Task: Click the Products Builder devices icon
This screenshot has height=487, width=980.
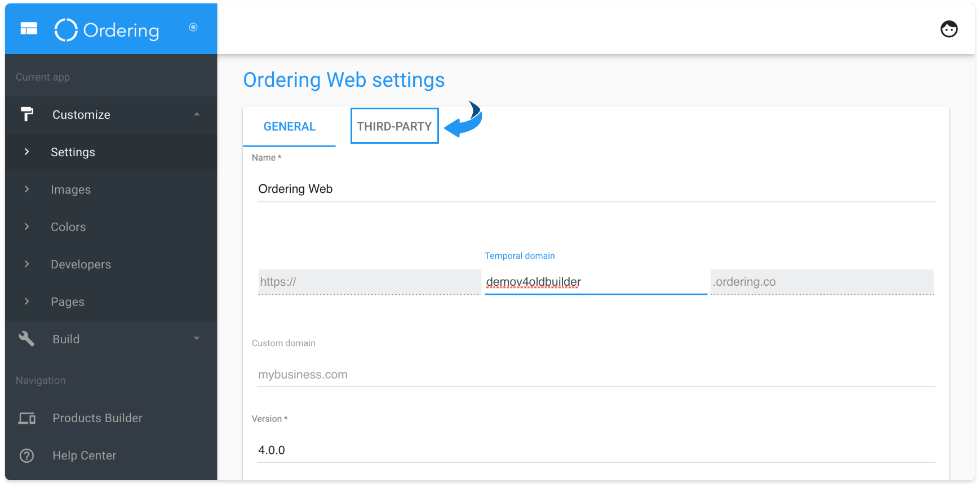Action: click(x=27, y=418)
